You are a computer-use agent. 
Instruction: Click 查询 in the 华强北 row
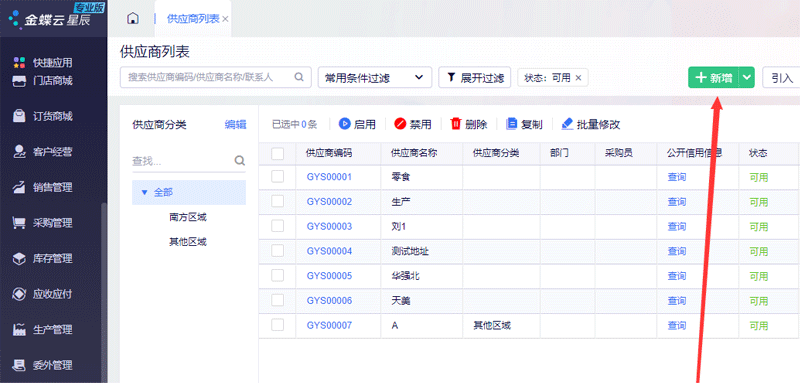point(677,276)
